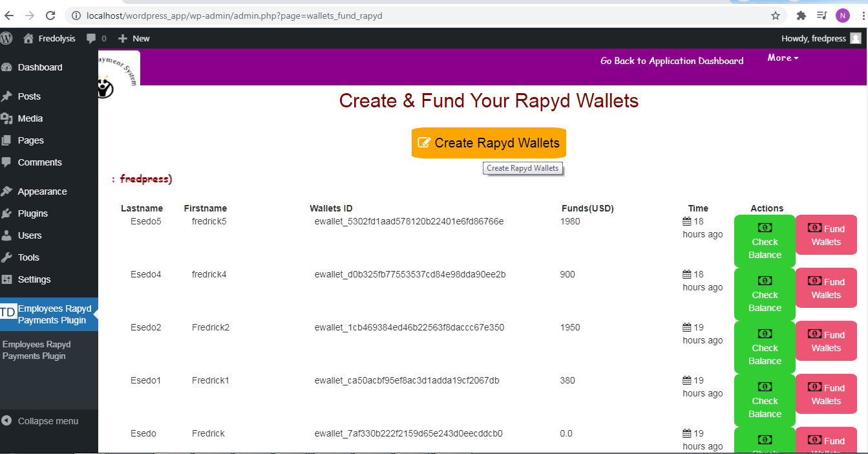Select wallet ID ewallet_7af330b222f2159d65e243d0eecddcb0
Image resolution: width=868 pixels, height=454 pixels.
pos(408,433)
